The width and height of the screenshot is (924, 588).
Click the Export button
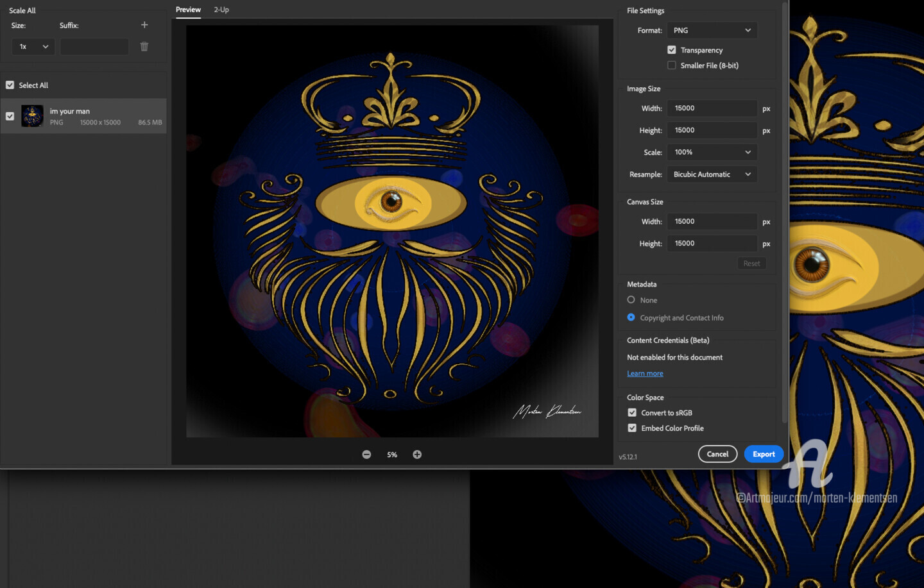click(764, 454)
